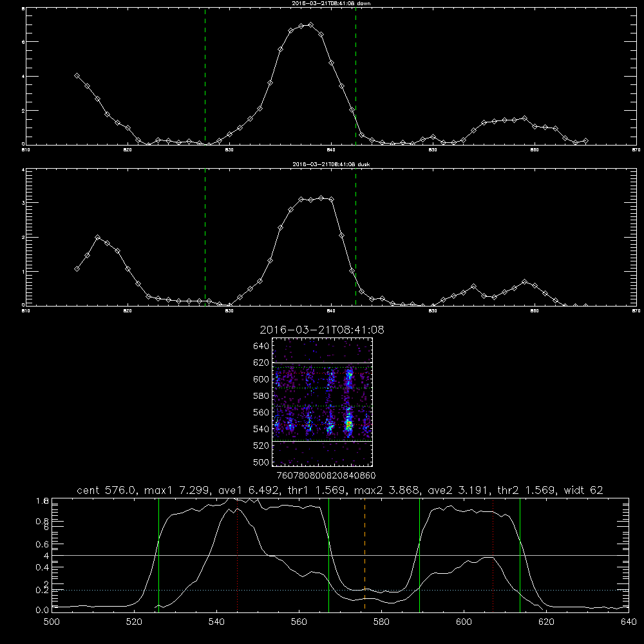Click the y-axis label '560' beside the spectrogram
The height and width of the screenshot is (644, 644).
point(261,412)
